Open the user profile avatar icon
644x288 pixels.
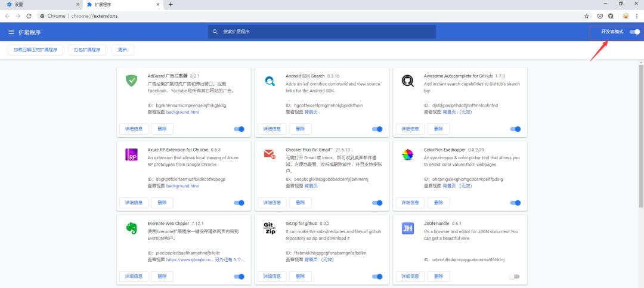pyautogui.click(x=626, y=16)
